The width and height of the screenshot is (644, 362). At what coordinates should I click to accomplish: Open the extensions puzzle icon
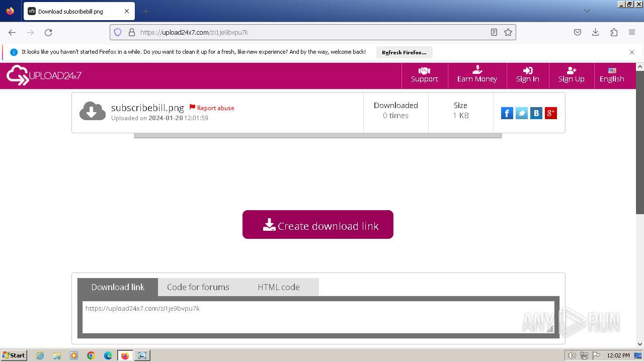614,32
